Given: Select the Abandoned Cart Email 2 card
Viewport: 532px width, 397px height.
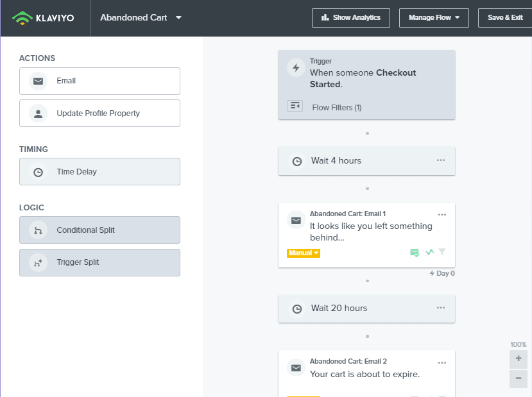Looking at the screenshot, I should pyautogui.click(x=366, y=373).
